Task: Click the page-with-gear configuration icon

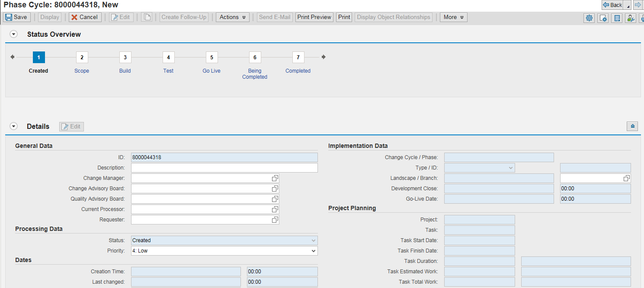Action: pos(603,18)
